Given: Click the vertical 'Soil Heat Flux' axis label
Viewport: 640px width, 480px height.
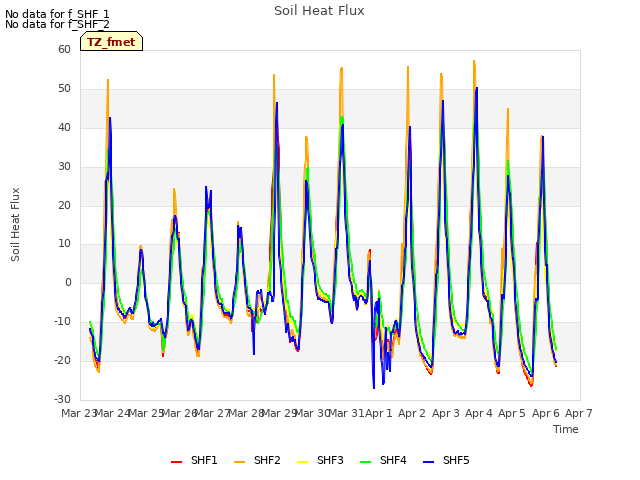Looking at the screenshot, I should 15,224.
